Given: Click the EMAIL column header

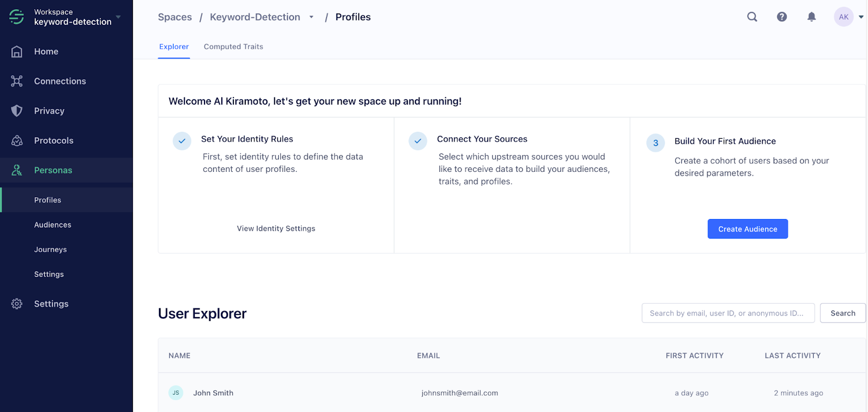Looking at the screenshot, I should click(x=429, y=356).
